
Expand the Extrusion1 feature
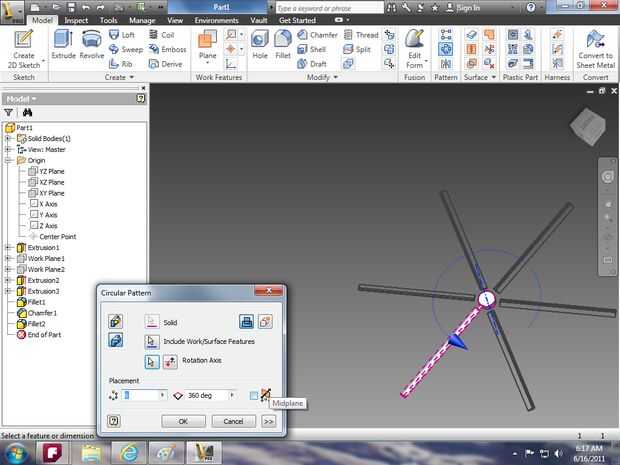coord(8,248)
